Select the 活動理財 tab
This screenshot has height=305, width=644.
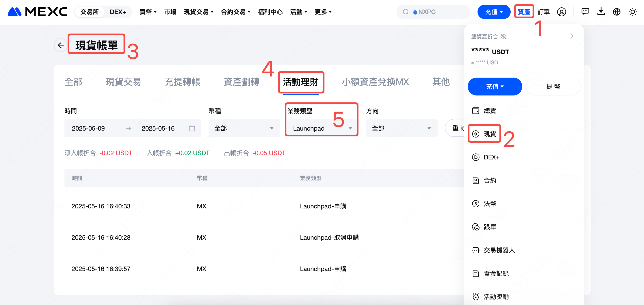(301, 82)
